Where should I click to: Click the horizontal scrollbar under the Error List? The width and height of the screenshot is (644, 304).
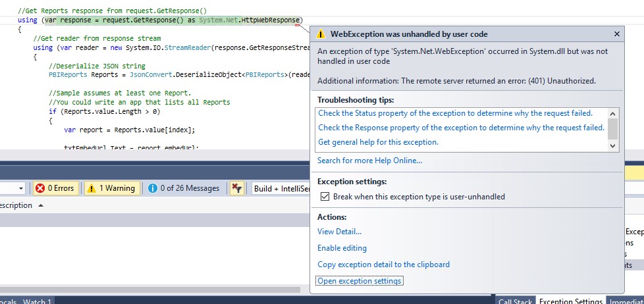[x=150, y=290]
